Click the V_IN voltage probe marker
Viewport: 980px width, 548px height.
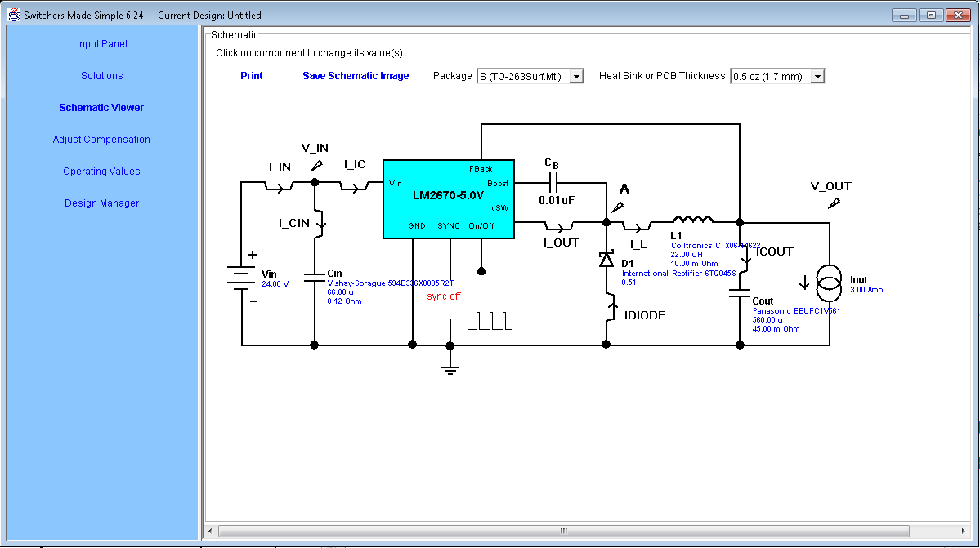[317, 166]
